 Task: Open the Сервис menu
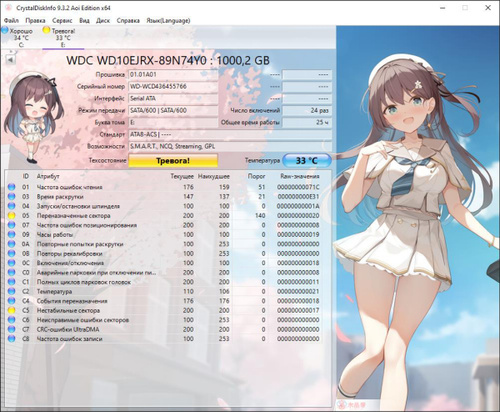coord(62,20)
